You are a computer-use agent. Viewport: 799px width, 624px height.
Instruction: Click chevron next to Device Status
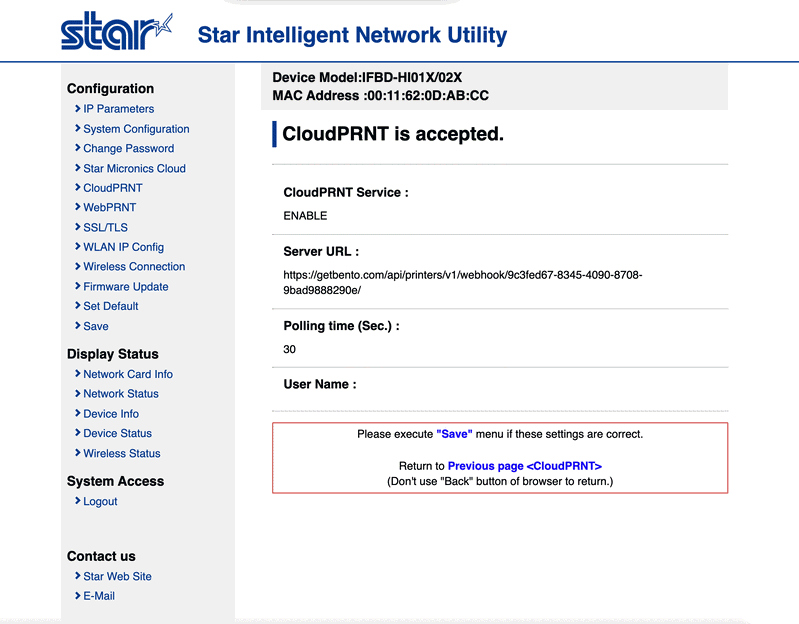[x=77, y=432]
